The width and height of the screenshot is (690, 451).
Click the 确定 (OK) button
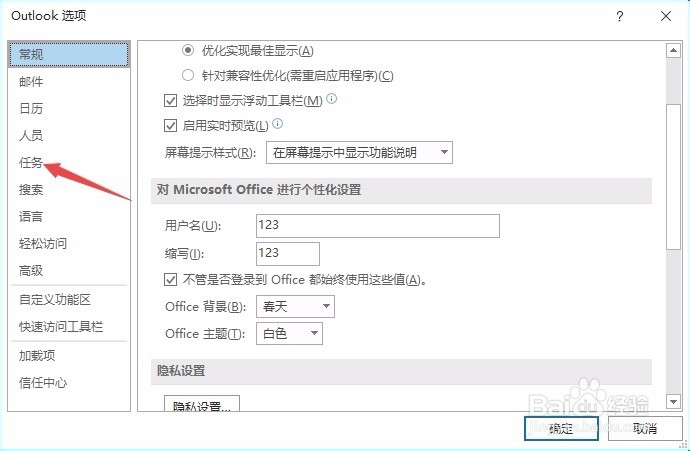pos(561,428)
